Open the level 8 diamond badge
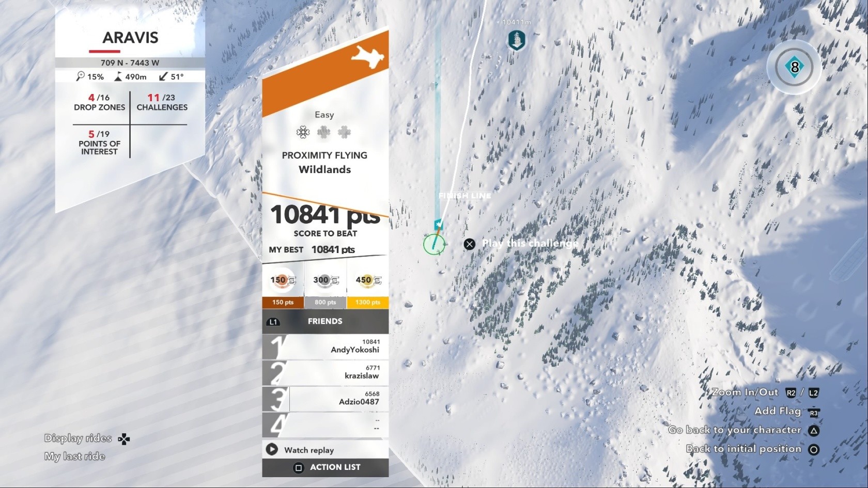Screen dimensions: 868x488 (x=794, y=67)
